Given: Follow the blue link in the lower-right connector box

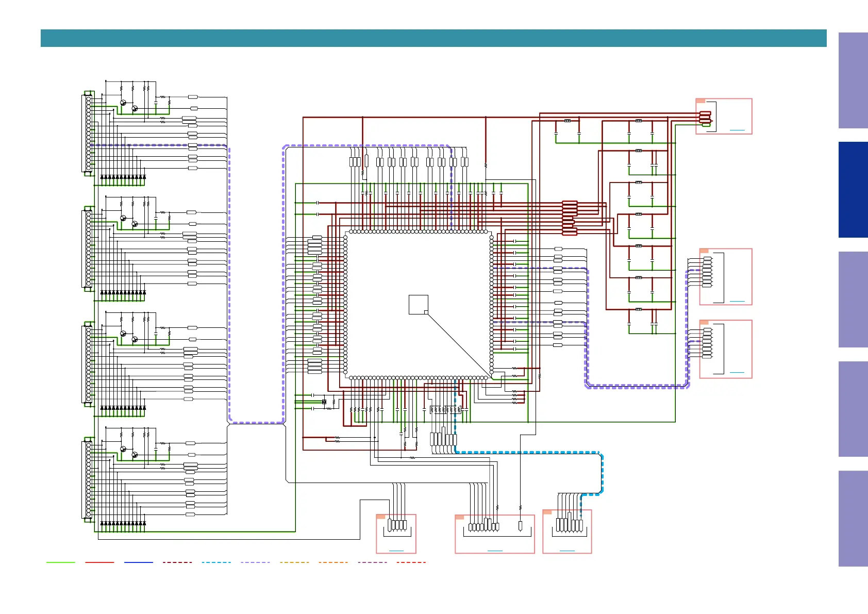Looking at the screenshot, I should [737, 372].
